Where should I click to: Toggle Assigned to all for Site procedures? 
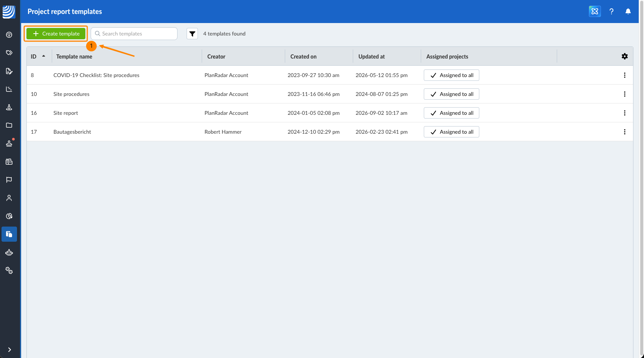click(x=451, y=94)
